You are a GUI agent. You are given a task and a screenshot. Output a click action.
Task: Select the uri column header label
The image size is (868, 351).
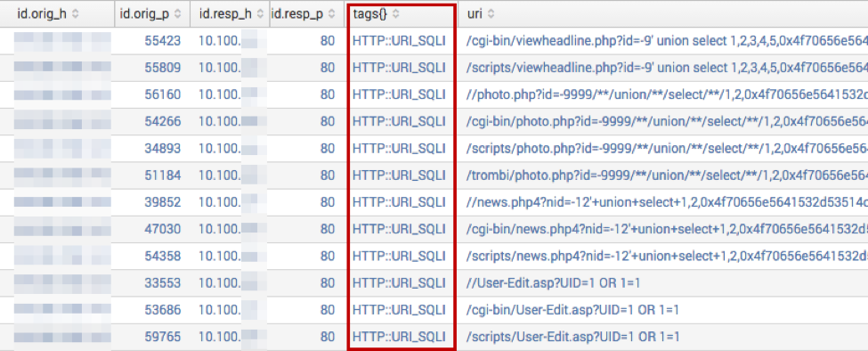(475, 14)
